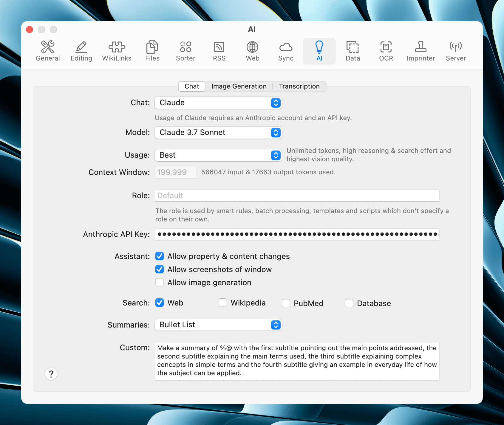
Task: Switch to the Image Generation tab
Action: (x=239, y=86)
